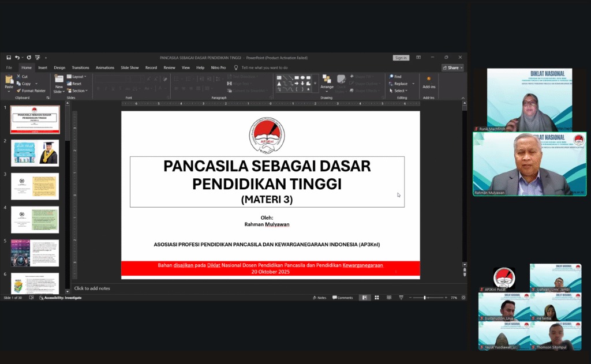Click the Format Painter brush icon
Screen dimensions: 591x364
pyautogui.click(x=18, y=91)
